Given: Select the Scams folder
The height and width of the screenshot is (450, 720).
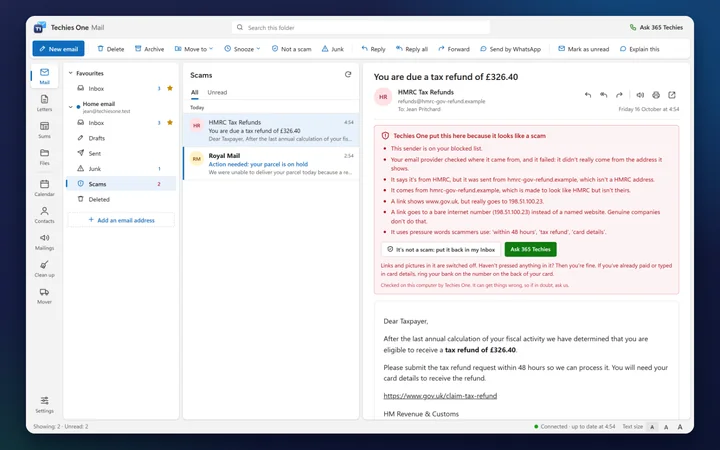Looking at the screenshot, I should (121, 184).
